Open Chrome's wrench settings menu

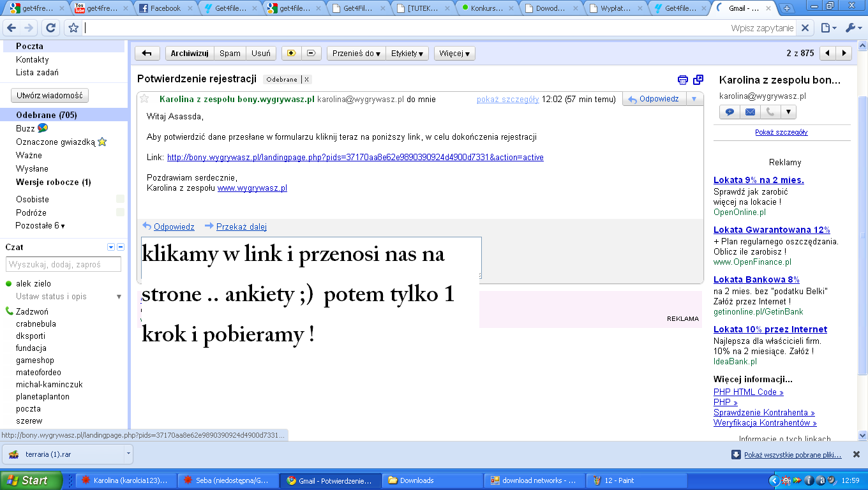(x=853, y=28)
